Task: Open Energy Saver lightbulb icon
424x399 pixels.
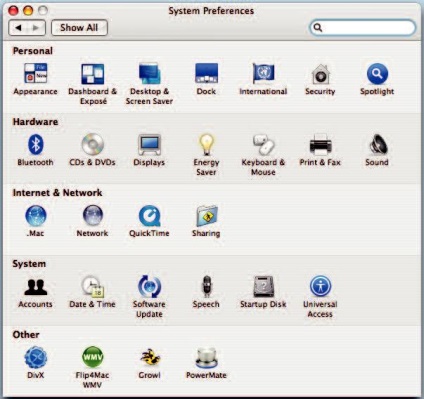Action: [206, 144]
